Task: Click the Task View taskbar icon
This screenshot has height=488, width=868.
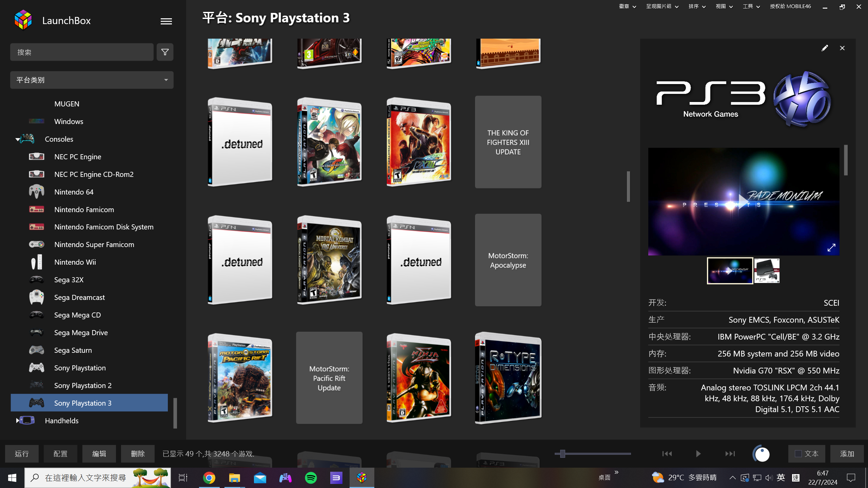Action: click(183, 478)
